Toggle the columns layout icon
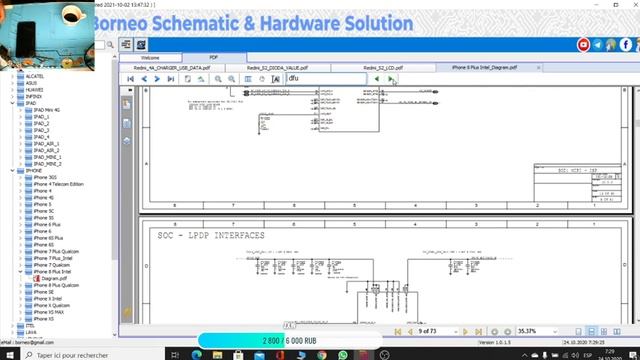 point(248,79)
